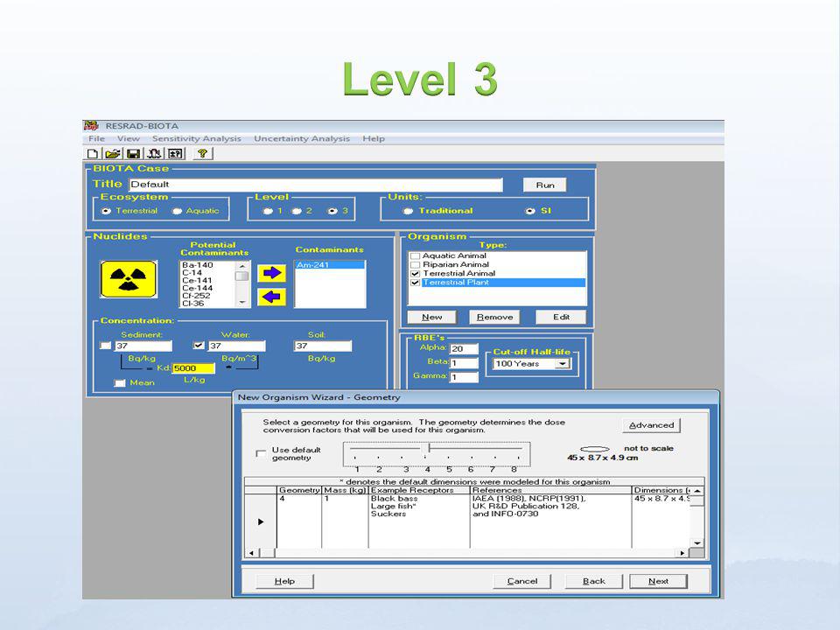Select Aquatic ecosystem radio button
Screen dimensions: 840x630
pyautogui.click(x=177, y=211)
